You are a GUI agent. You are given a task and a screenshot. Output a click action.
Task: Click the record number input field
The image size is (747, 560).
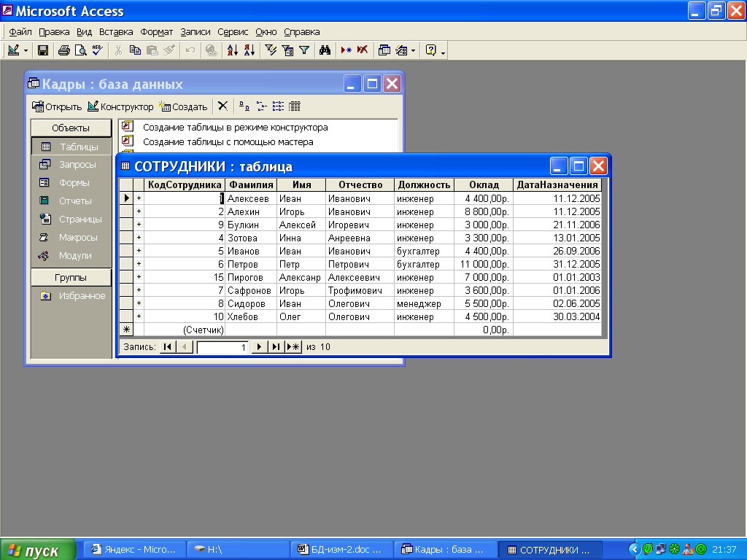click(x=222, y=347)
